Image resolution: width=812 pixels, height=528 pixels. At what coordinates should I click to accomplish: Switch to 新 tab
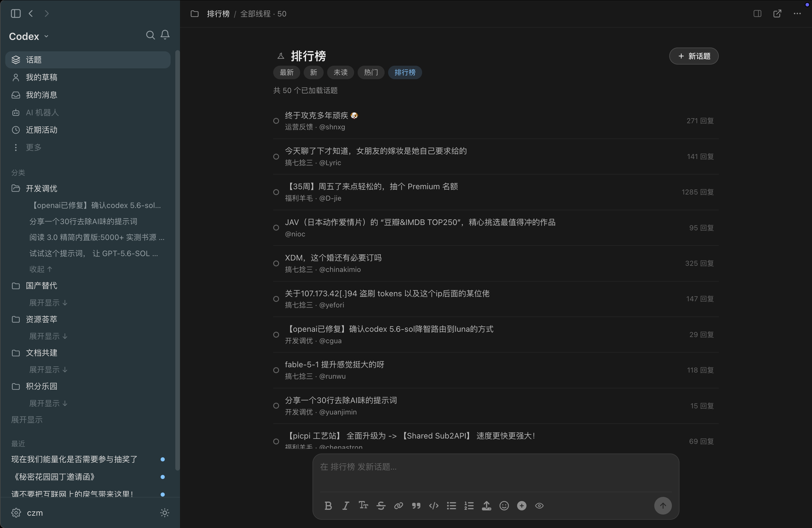[x=314, y=72]
